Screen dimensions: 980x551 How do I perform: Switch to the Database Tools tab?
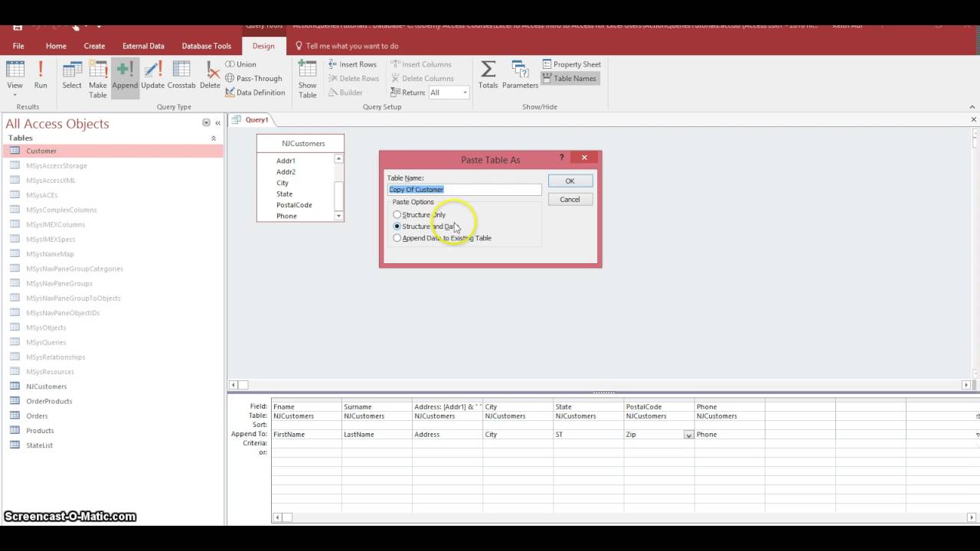point(206,46)
